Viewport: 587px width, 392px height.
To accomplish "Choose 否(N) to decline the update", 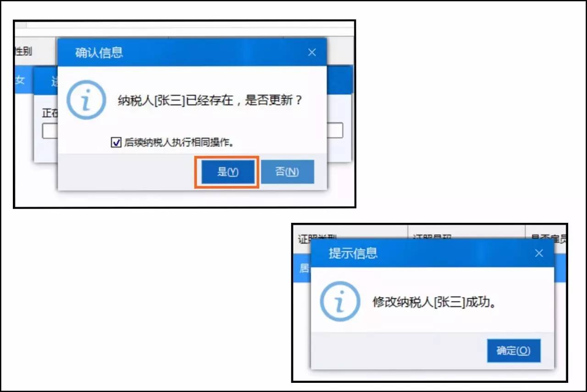I will (x=287, y=171).
